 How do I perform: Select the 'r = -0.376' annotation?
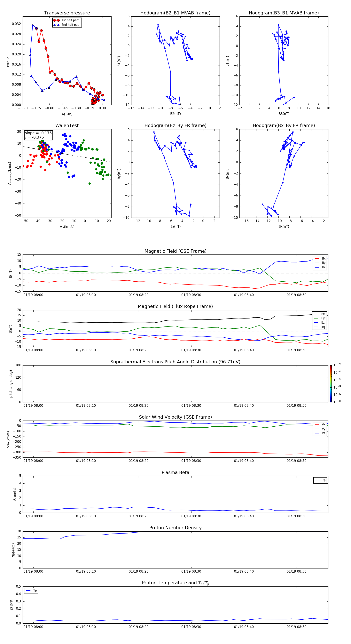click(35, 137)
